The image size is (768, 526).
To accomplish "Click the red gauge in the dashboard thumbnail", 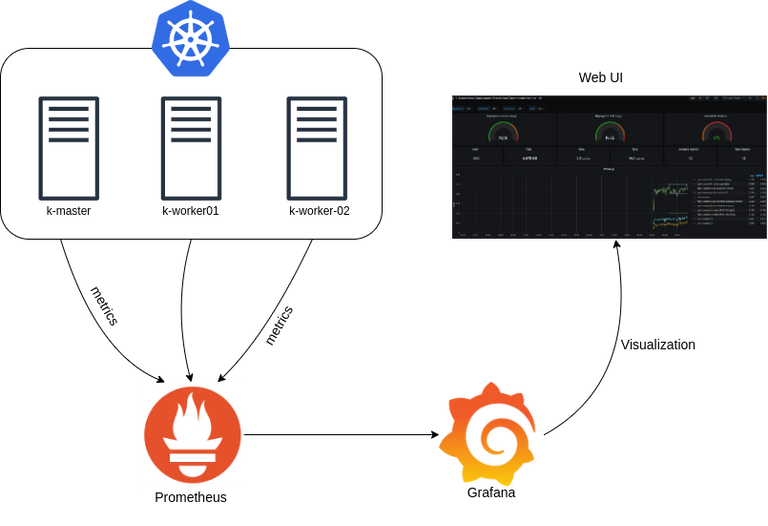I will 717,132.
